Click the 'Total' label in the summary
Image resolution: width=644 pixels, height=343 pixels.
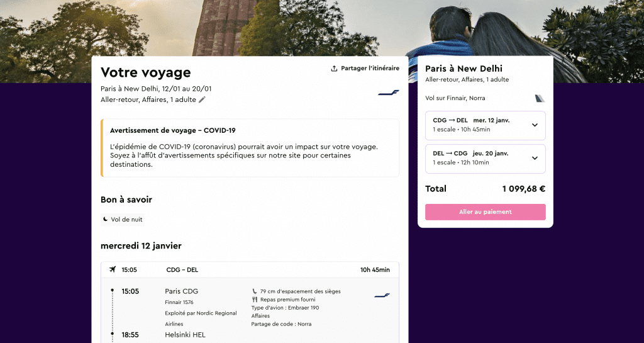point(436,189)
